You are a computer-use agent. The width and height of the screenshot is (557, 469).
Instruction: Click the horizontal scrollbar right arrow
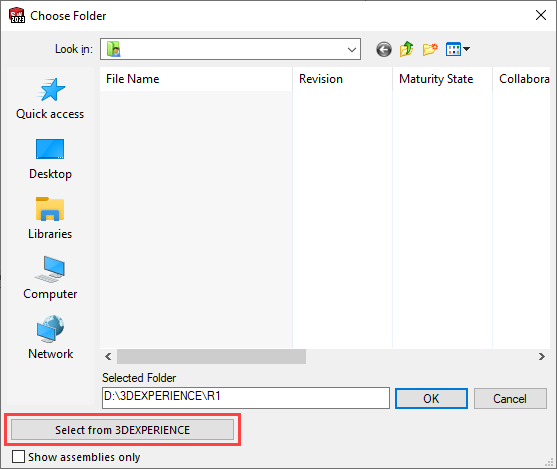pos(541,356)
